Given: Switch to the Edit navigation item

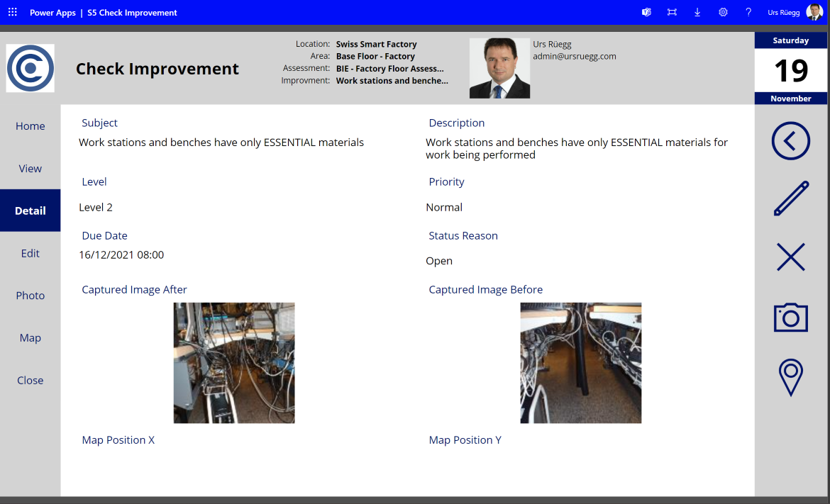Looking at the screenshot, I should click(31, 253).
